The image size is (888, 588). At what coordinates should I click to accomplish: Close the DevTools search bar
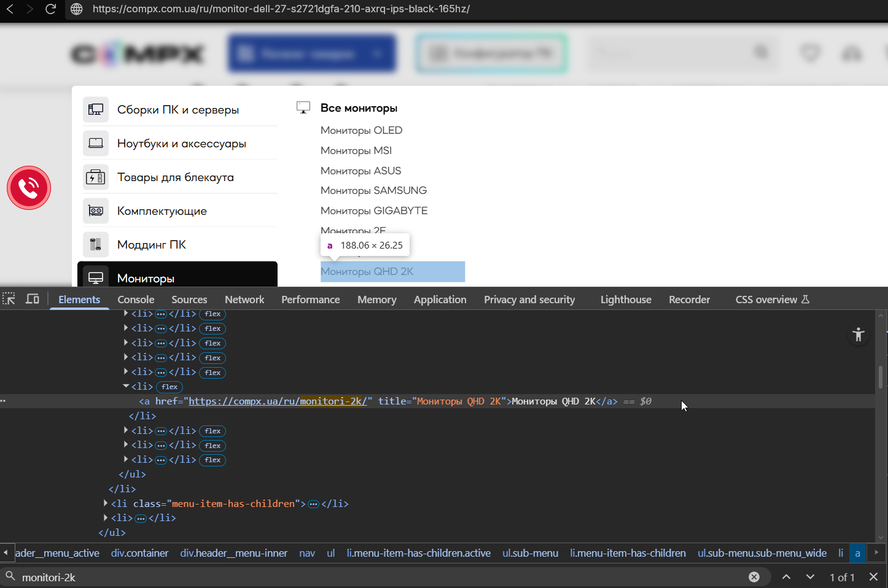874,577
